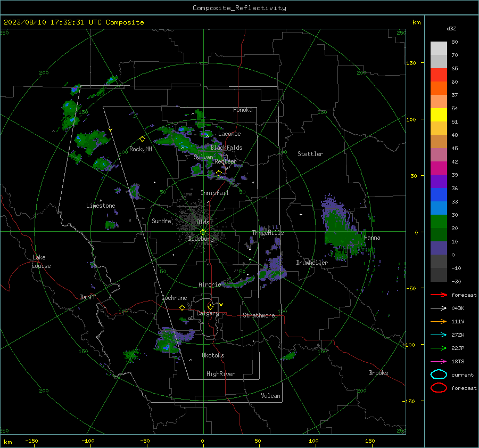
Task: Select the blue 33 dBZ color swatch
Action: coord(439,195)
